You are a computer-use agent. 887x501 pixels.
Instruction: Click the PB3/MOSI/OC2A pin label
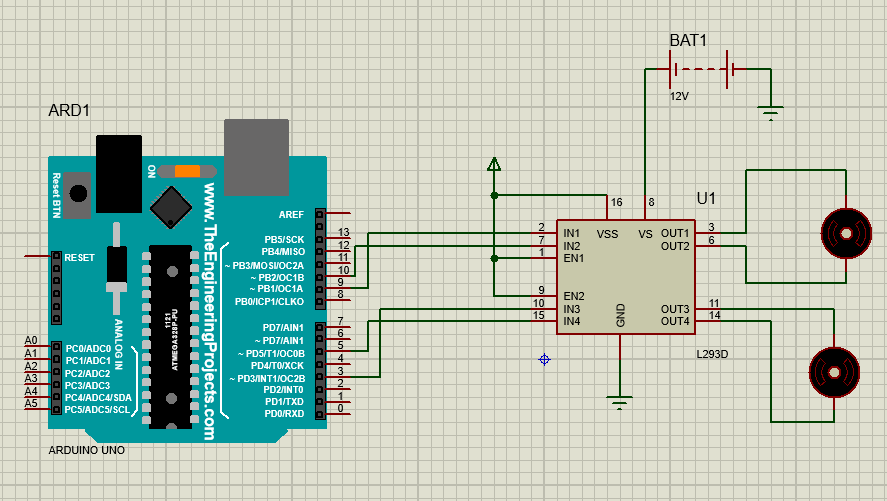pyautogui.click(x=264, y=265)
